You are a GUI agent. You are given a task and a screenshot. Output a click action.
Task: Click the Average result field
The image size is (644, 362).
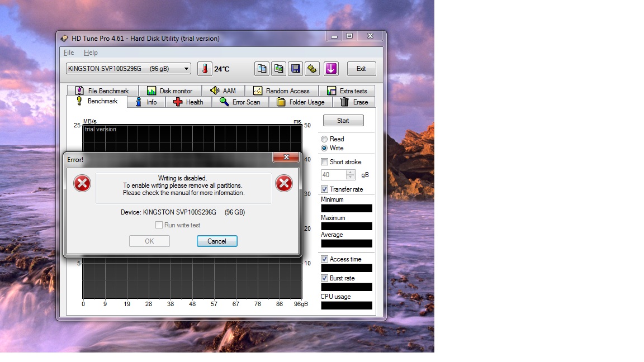347,244
